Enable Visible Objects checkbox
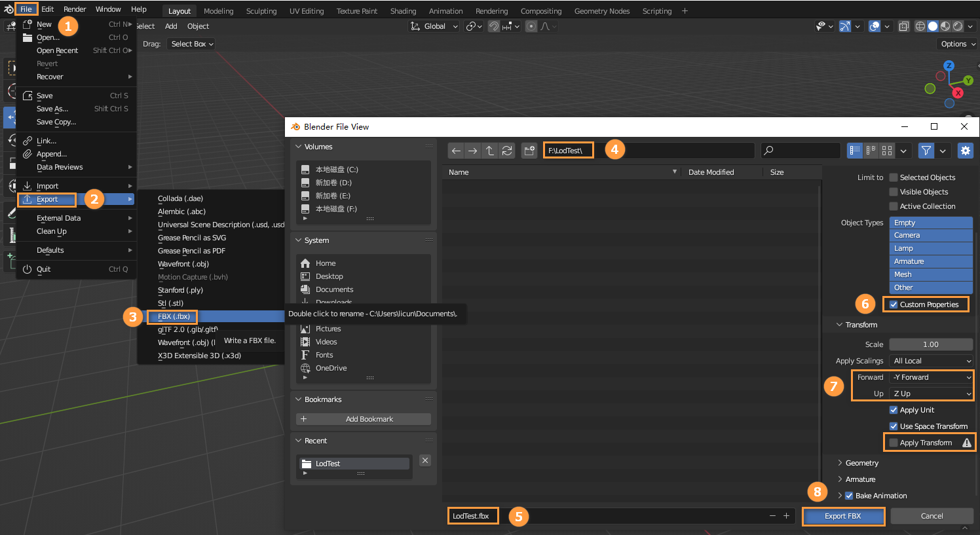This screenshot has height=535, width=980. [x=894, y=192]
